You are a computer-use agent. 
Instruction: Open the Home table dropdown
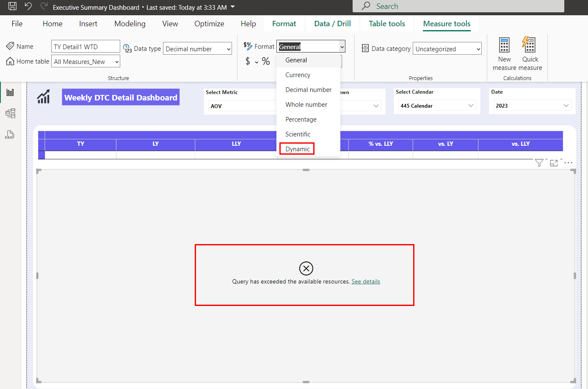(x=86, y=61)
